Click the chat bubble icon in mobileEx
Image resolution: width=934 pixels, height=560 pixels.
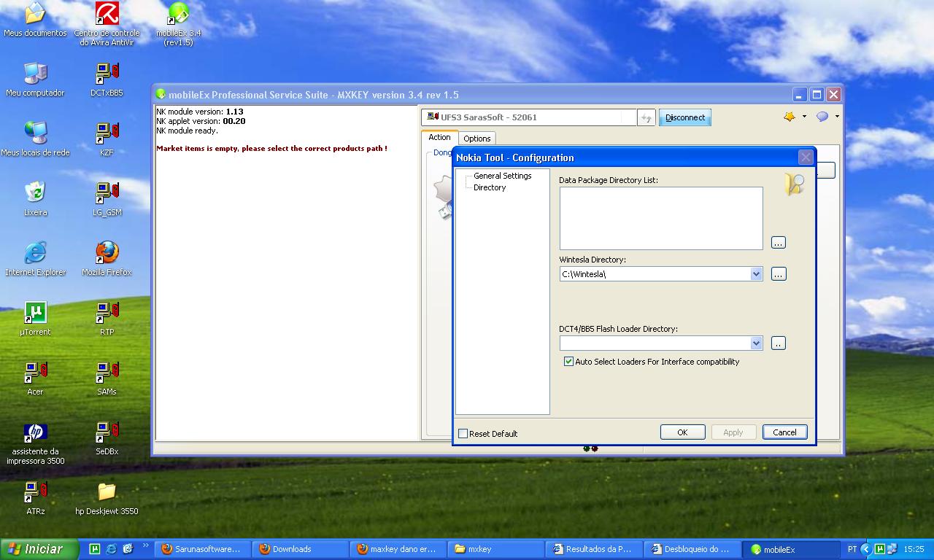pos(822,117)
